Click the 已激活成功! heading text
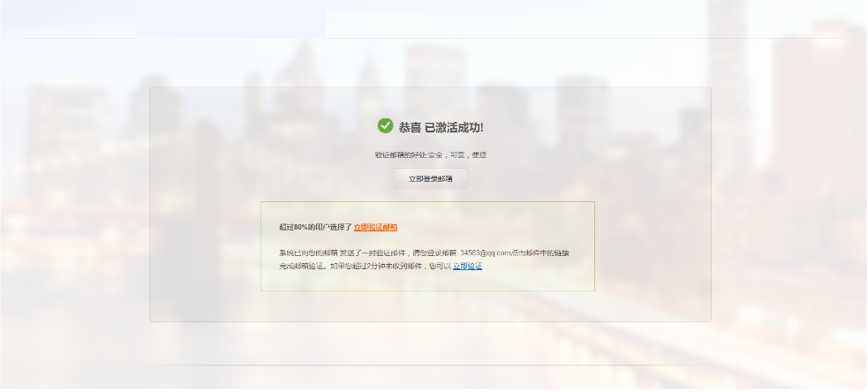The image size is (868, 392). click(454, 127)
